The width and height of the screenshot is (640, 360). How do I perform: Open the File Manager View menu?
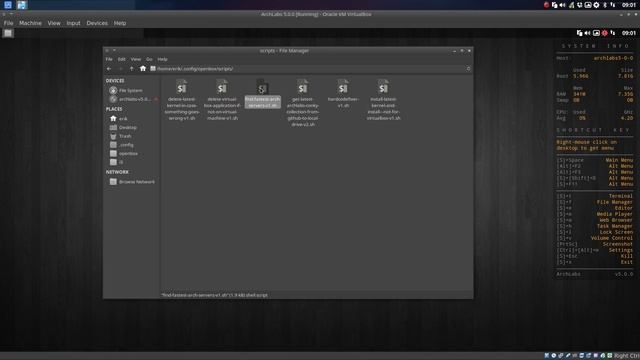coord(136,59)
